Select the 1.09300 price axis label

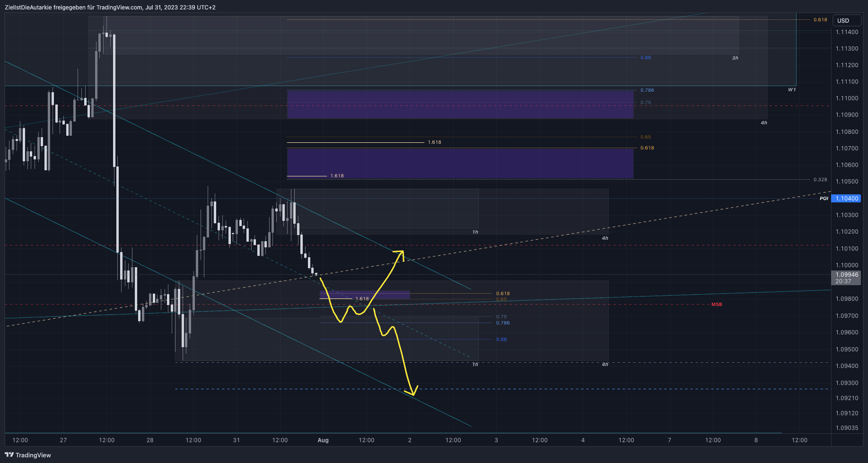[847, 383]
